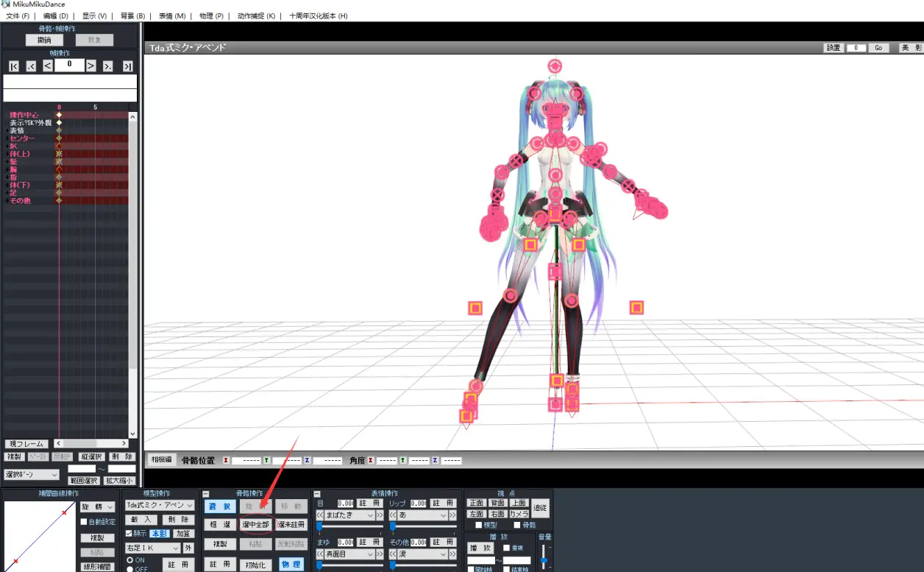Go to previous keyframe using .< button

31,66
